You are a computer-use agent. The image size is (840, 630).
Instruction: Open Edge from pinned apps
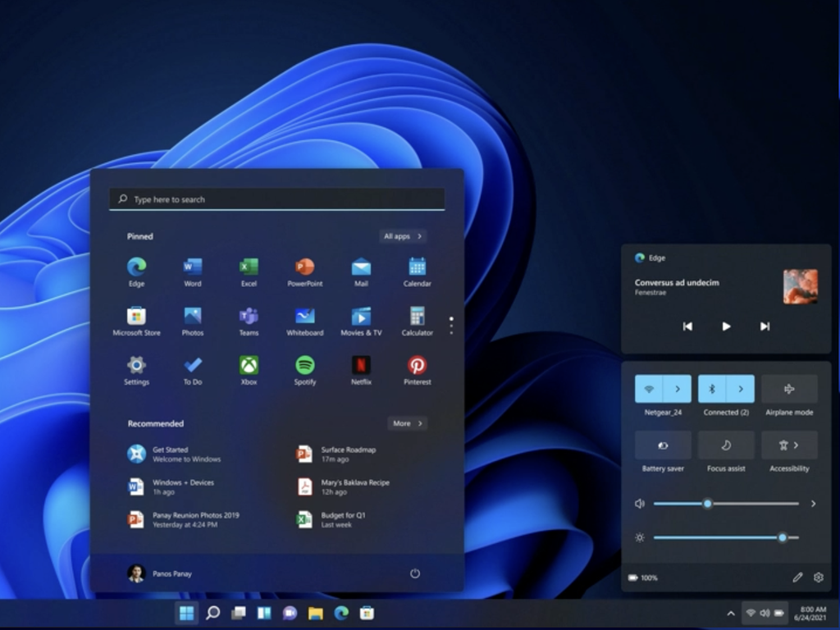(x=137, y=272)
